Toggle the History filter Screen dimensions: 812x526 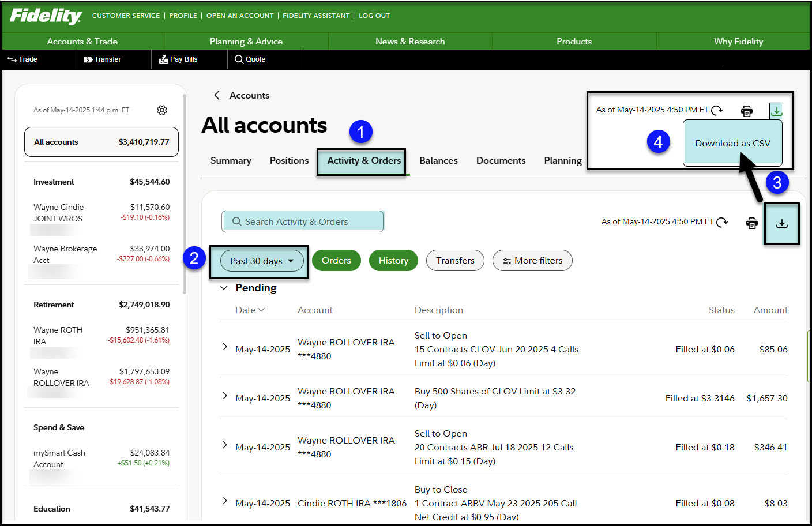pos(393,260)
